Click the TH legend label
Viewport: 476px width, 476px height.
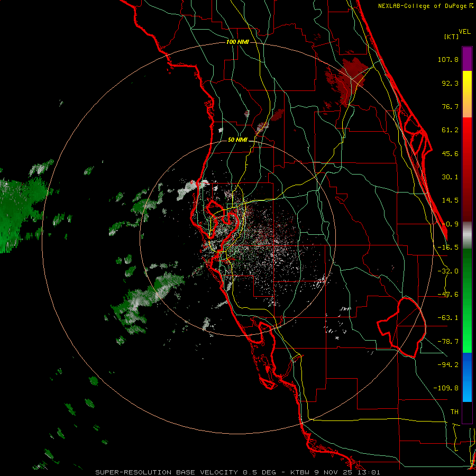454,412
